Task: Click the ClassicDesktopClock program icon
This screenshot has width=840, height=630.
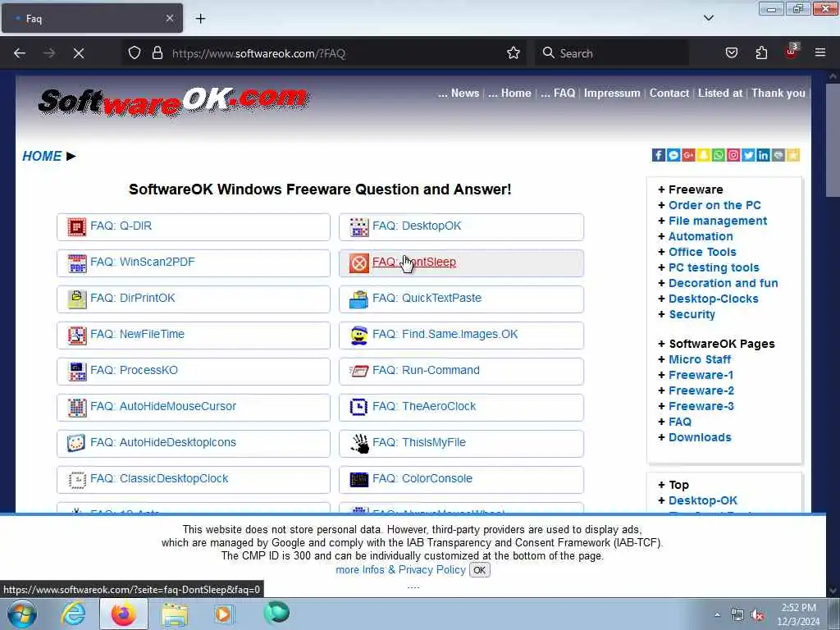Action: (x=76, y=479)
